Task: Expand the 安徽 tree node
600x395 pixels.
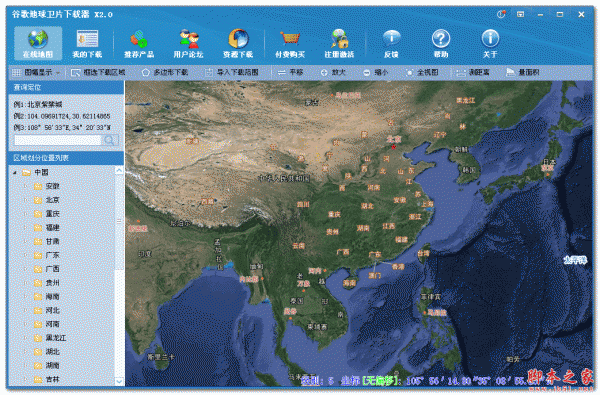Action: click(x=25, y=186)
